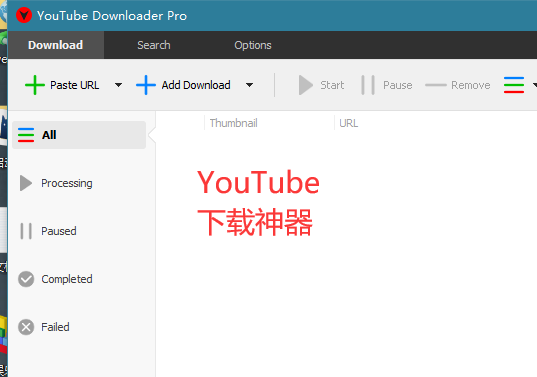
Task: Click the Failed X circle icon
Action: click(26, 327)
